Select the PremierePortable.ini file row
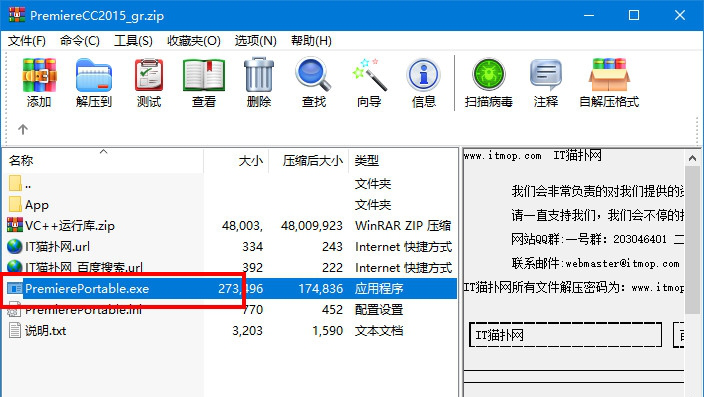The image size is (704, 412). 230,310
